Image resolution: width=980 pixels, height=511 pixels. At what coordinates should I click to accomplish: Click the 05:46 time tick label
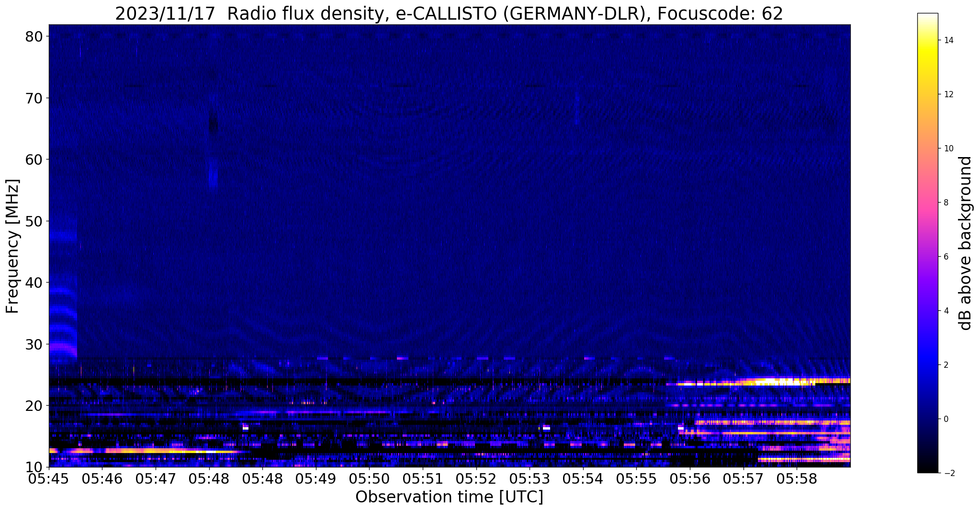click(x=102, y=478)
